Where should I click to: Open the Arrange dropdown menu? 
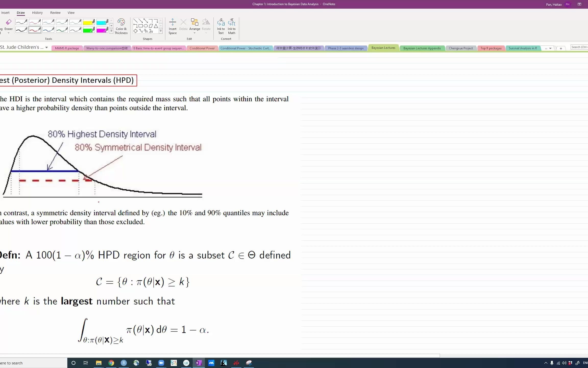(x=194, y=33)
